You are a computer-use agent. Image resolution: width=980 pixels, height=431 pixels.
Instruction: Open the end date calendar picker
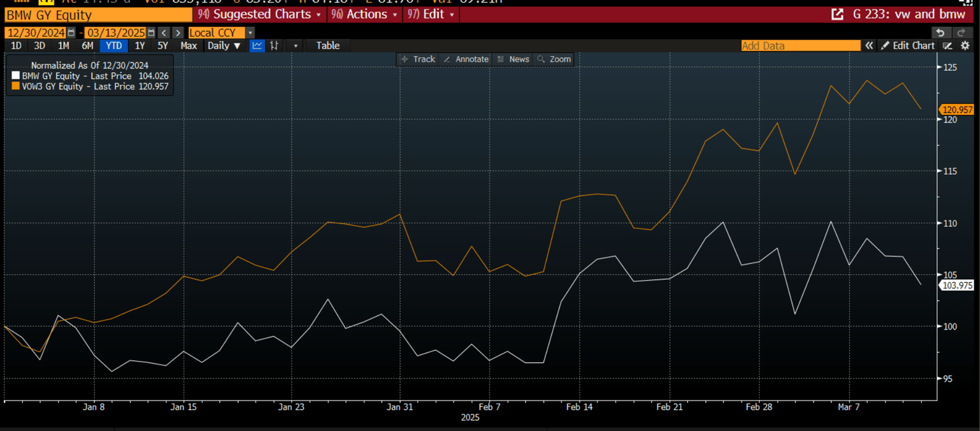[x=151, y=33]
